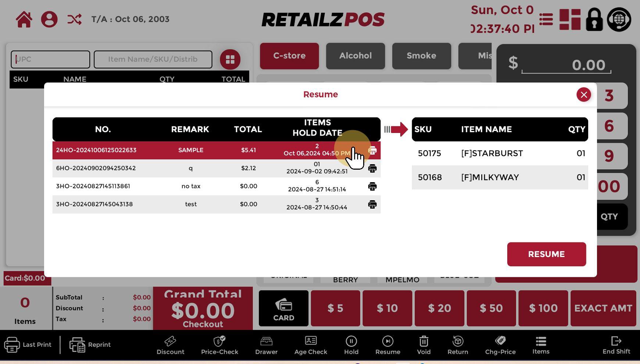Click the shuffle arrows icon
This screenshot has width=640, height=364.
74,19
